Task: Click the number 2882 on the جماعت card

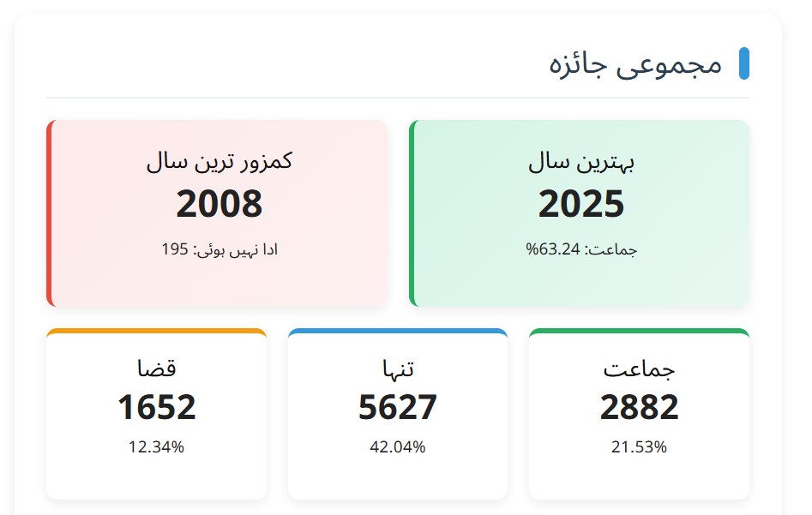Action: pyautogui.click(x=639, y=408)
